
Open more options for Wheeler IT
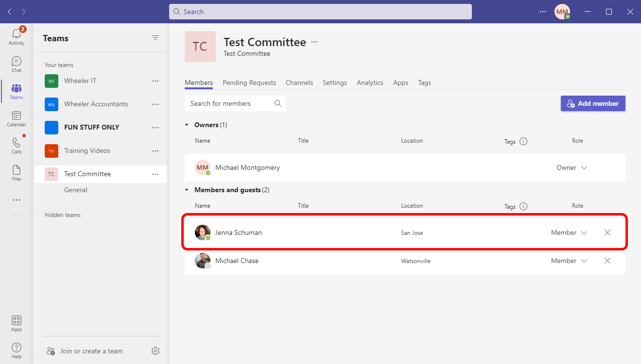(x=156, y=81)
